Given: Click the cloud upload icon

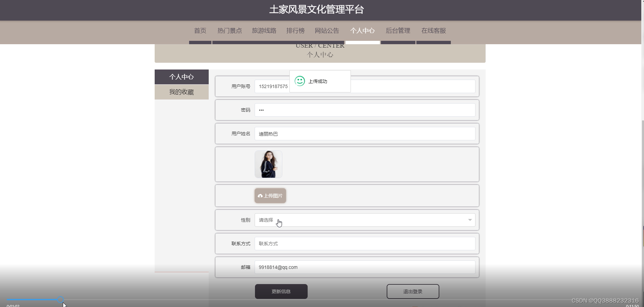Looking at the screenshot, I should (x=260, y=196).
